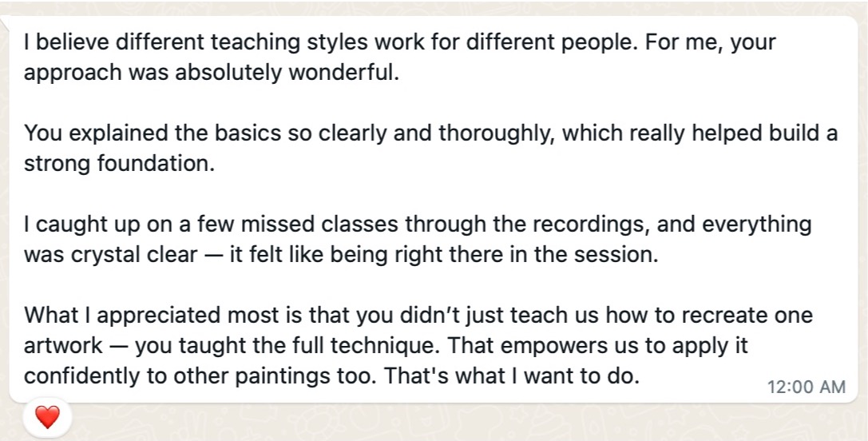Click the message bubble tail at top-left corner
This screenshot has width=868, height=441.
(x=5, y=21)
